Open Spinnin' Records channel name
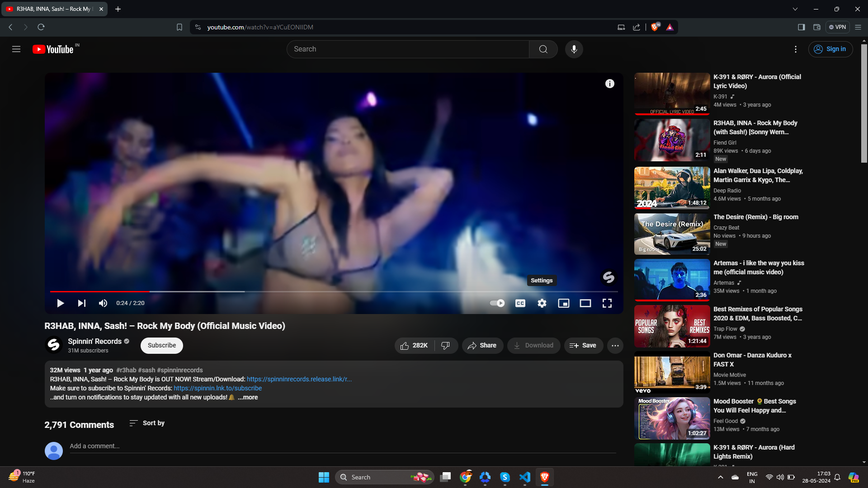The width and height of the screenshot is (868, 488). [x=94, y=342]
